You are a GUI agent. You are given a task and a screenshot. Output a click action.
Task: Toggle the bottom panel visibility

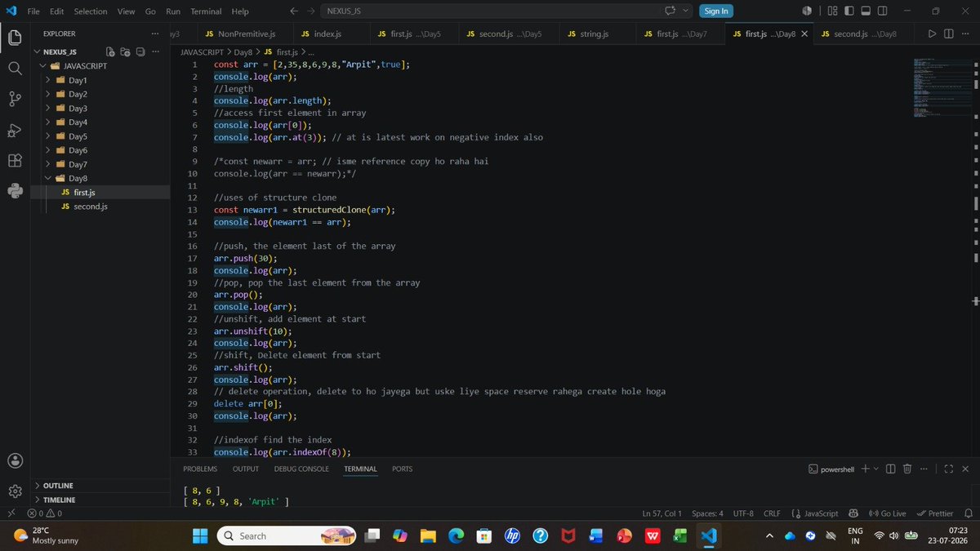click(x=866, y=11)
